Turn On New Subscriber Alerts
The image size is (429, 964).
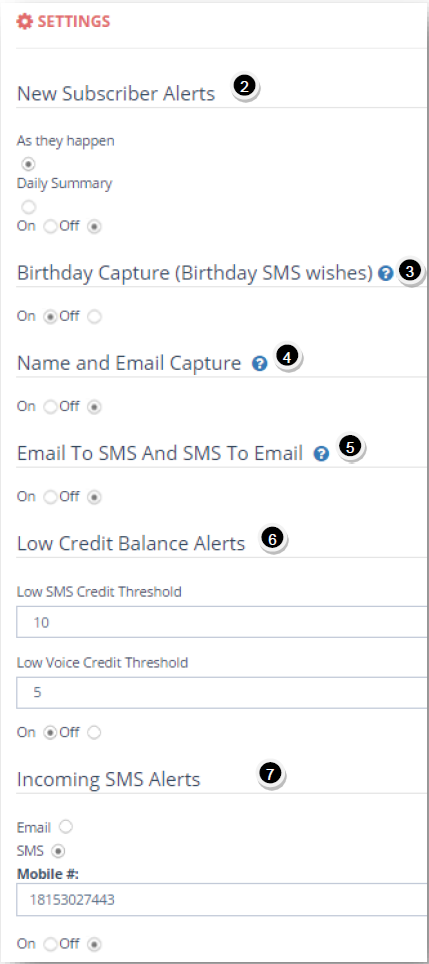click(51, 226)
